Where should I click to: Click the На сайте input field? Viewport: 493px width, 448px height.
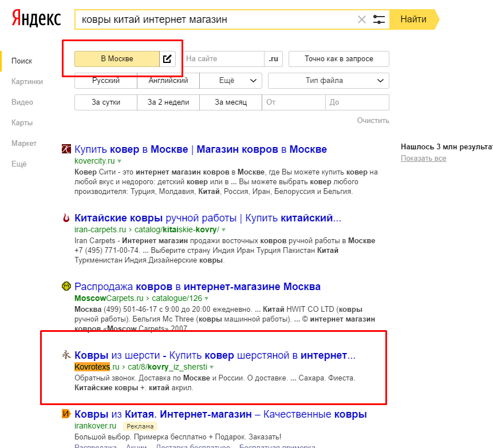[223, 59]
